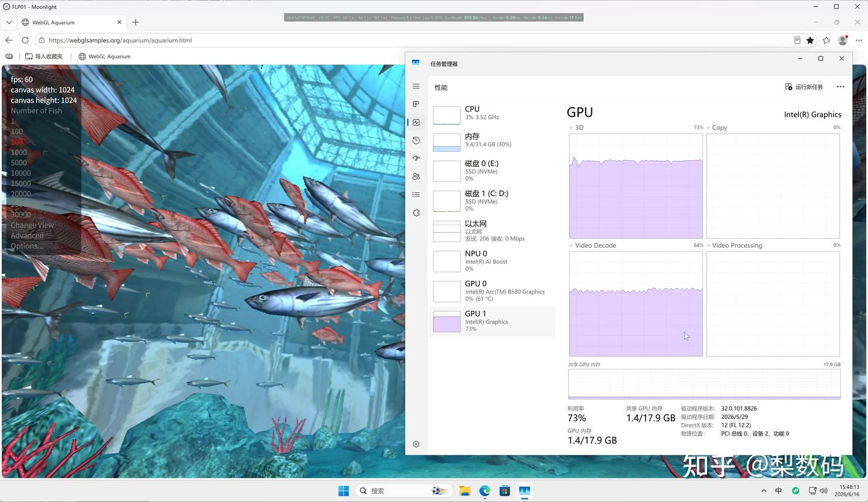Viewport: 868px width, 502px height.
Task: Open Task Manager navigation hamburger menu
Action: point(416,87)
